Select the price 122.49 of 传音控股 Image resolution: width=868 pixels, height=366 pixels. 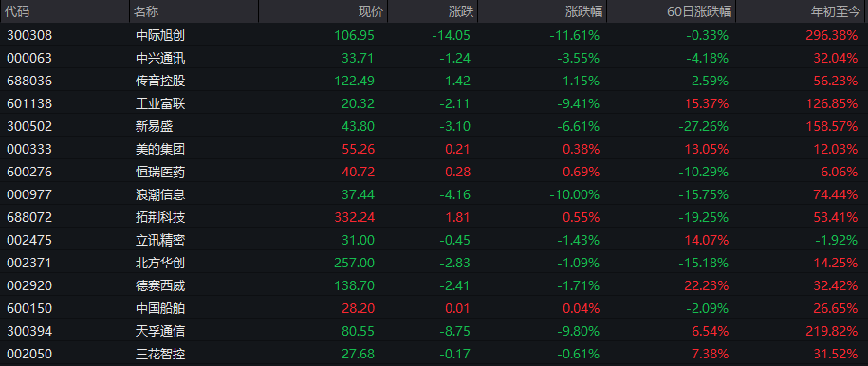[354, 81]
